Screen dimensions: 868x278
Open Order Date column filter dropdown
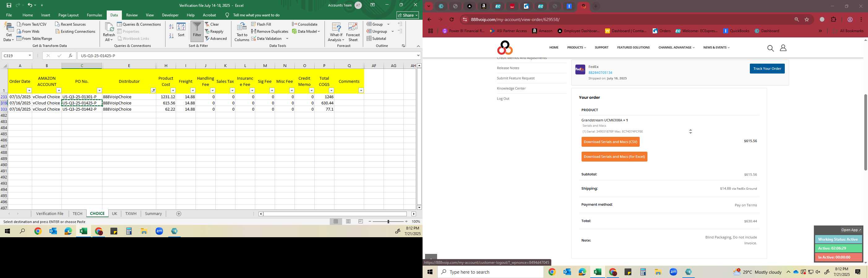tap(29, 90)
